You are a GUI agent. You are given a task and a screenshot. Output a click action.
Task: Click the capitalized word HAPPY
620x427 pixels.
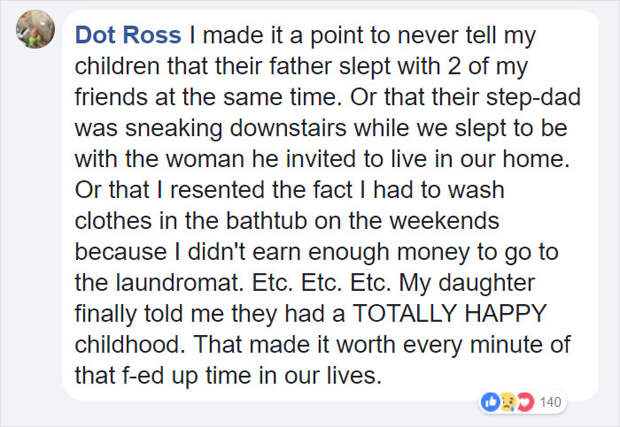[x=506, y=313]
